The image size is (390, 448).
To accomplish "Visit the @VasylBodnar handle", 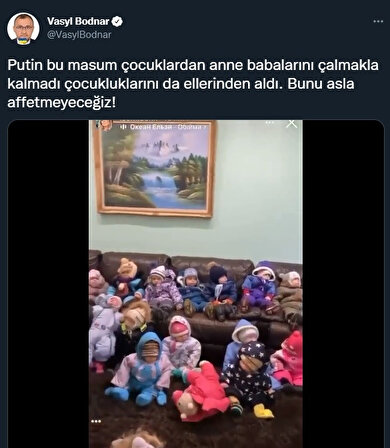I will coord(79,35).
